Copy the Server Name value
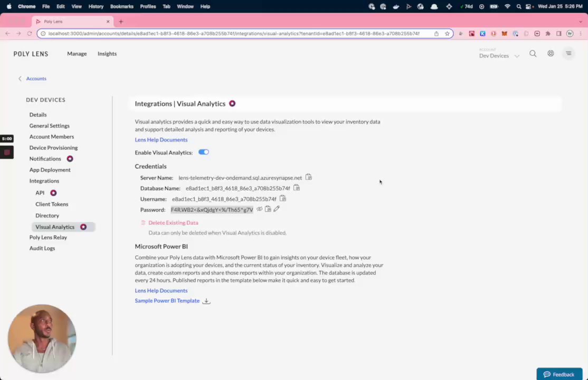The width and height of the screenshot is (588, 380). click(x=308, y=177)
